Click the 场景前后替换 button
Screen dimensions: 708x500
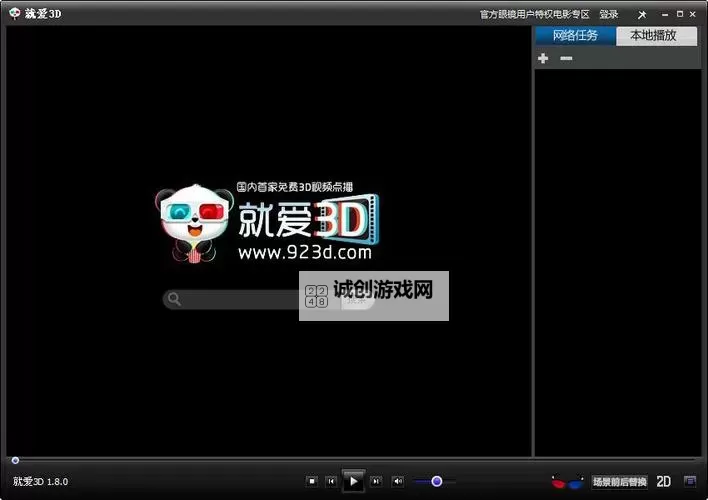coord(620,482)
